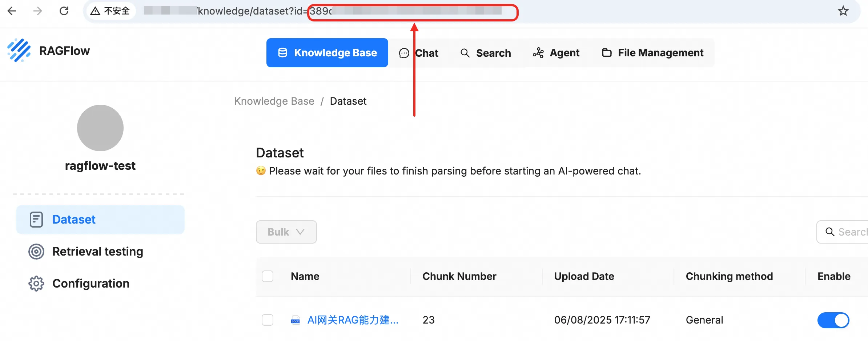
Task: Open the insecure site warning indicator
Action: [110, 11]
